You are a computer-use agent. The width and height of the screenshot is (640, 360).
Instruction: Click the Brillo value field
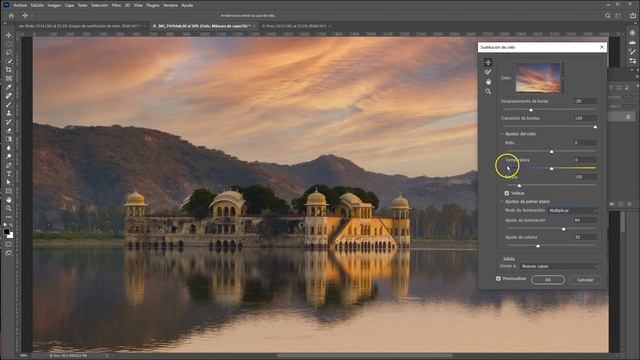(584, 143)
